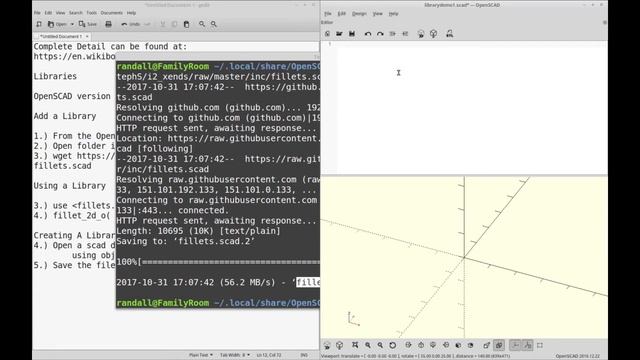Open Tab Width dropdown in gedit status bar
The width and height of the screenshot is (640, 360).
[x=235, y=355]
